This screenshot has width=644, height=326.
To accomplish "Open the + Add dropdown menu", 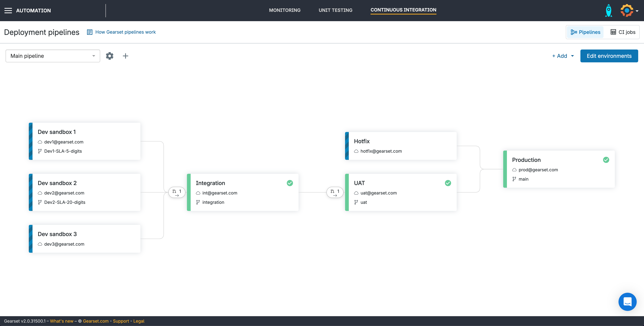I will pyautogui.click(x=563, y=56).
